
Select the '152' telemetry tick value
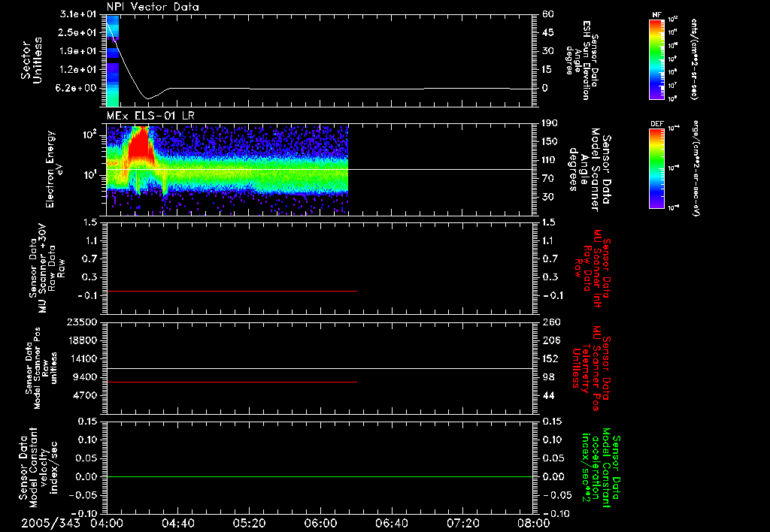550,358
